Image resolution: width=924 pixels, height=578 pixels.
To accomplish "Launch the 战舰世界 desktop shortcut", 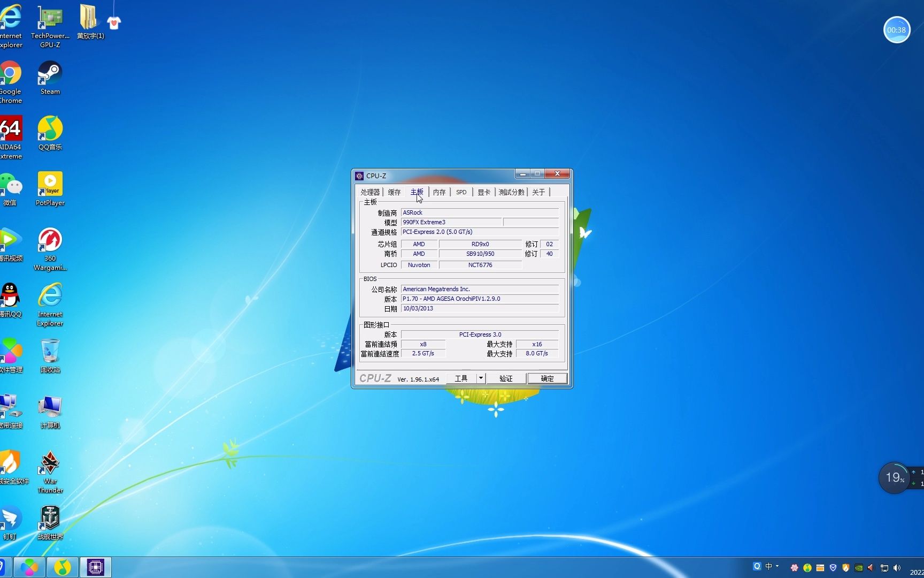I will [x=50, y=523].
